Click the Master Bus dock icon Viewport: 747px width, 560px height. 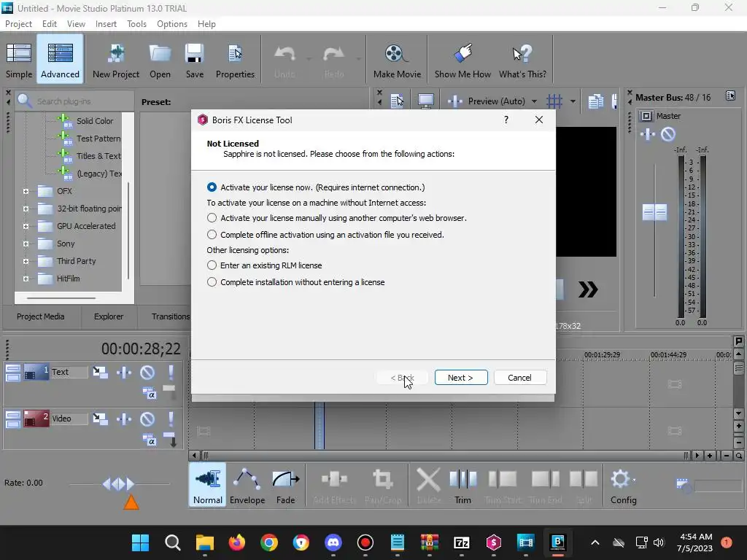coord(730,96)
